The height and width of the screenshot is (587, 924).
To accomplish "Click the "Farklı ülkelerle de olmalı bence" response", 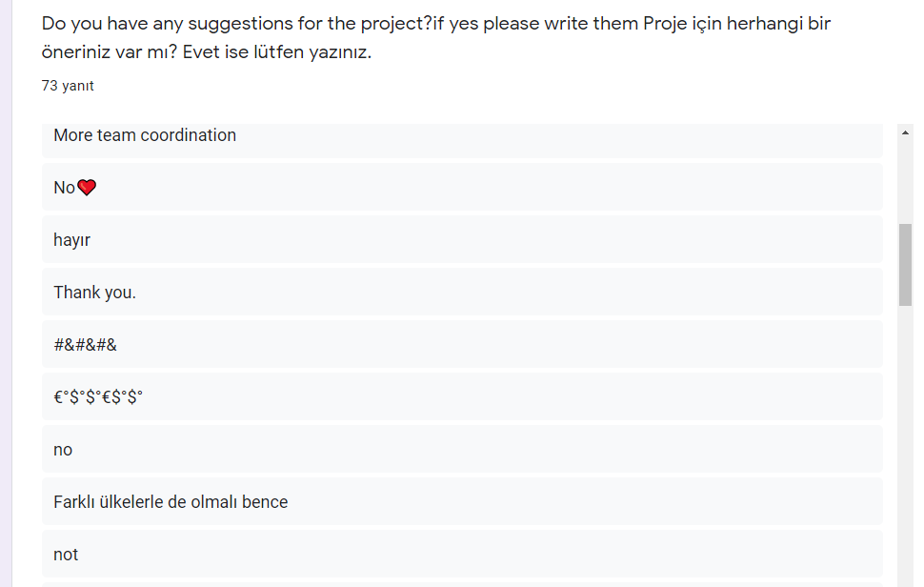I will click(171, 502).
